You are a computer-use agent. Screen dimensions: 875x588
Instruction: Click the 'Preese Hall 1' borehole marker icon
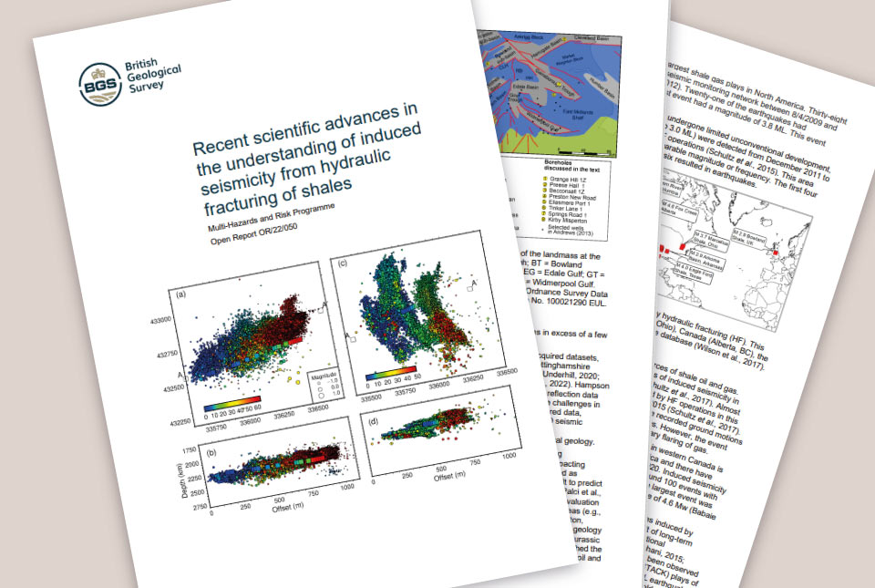tap(545, 185)
